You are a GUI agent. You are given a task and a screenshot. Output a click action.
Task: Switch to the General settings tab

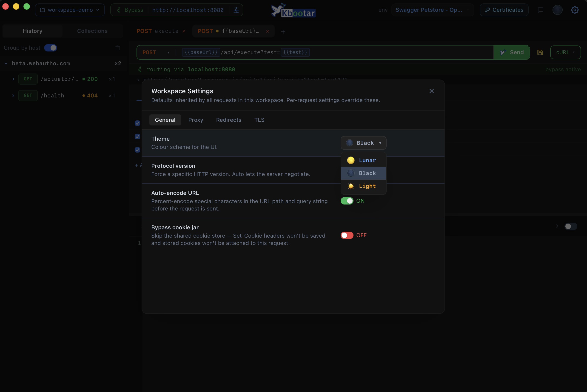click(x=165, y=120)
